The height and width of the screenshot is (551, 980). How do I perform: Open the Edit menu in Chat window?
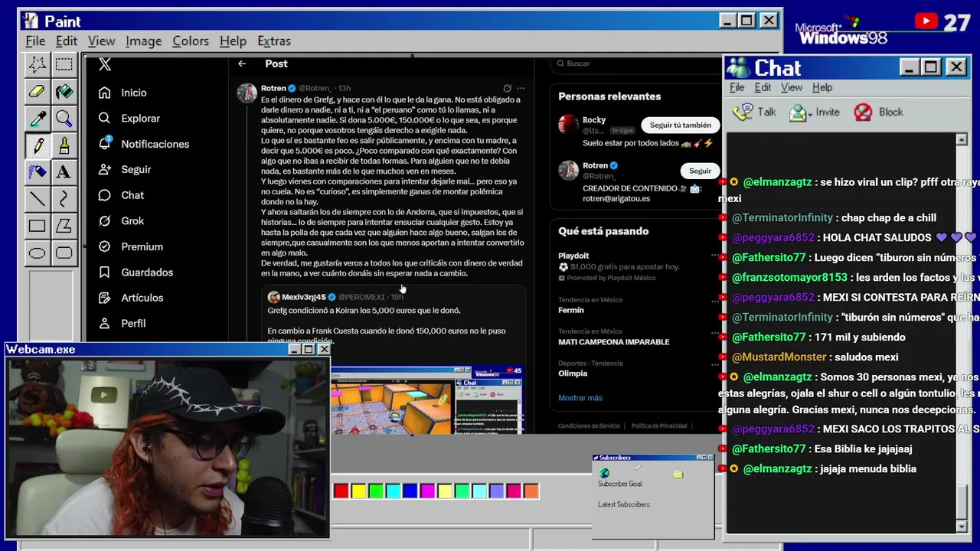pos(763,87)
